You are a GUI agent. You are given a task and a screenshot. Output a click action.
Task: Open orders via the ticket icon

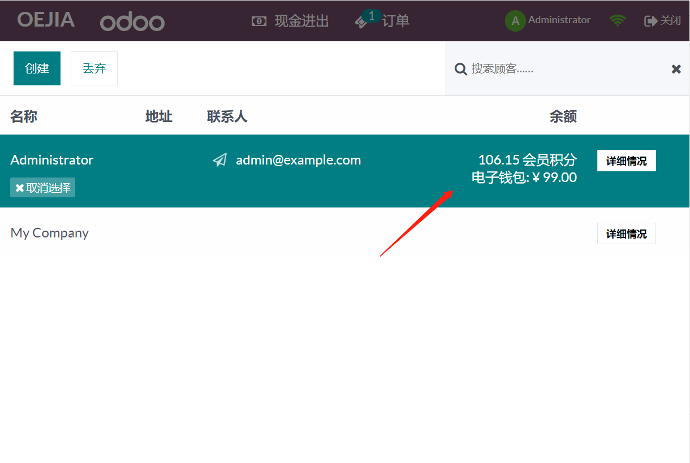(362, 21)
